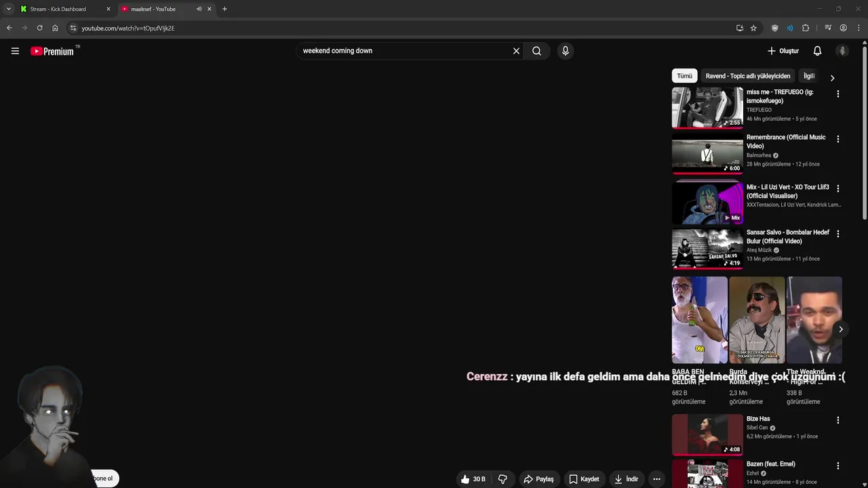Viewport: 868px width, 488px height.
Task: Open Remembrance (Official Music Video) thumbnail
Action: tap(707, 152)
